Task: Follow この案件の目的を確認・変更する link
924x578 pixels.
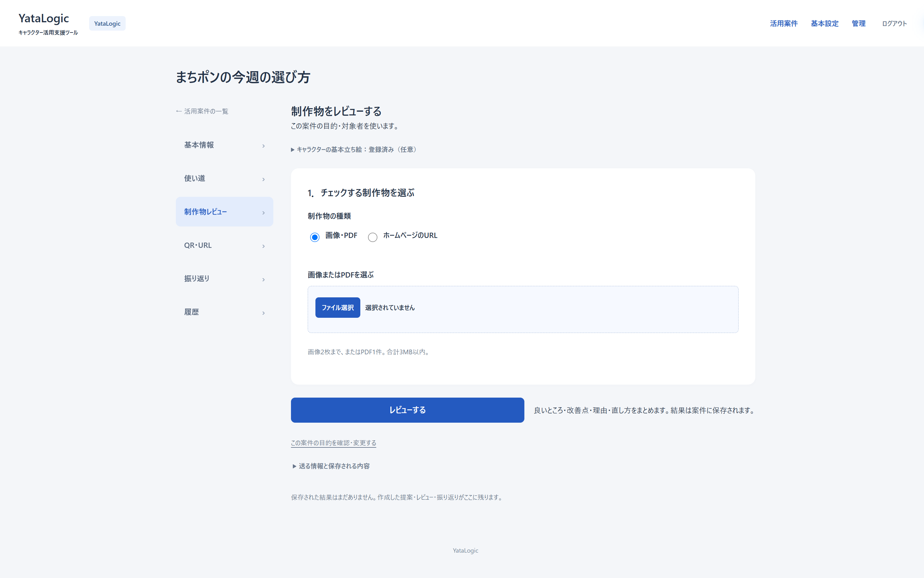Action: [333, 443]
